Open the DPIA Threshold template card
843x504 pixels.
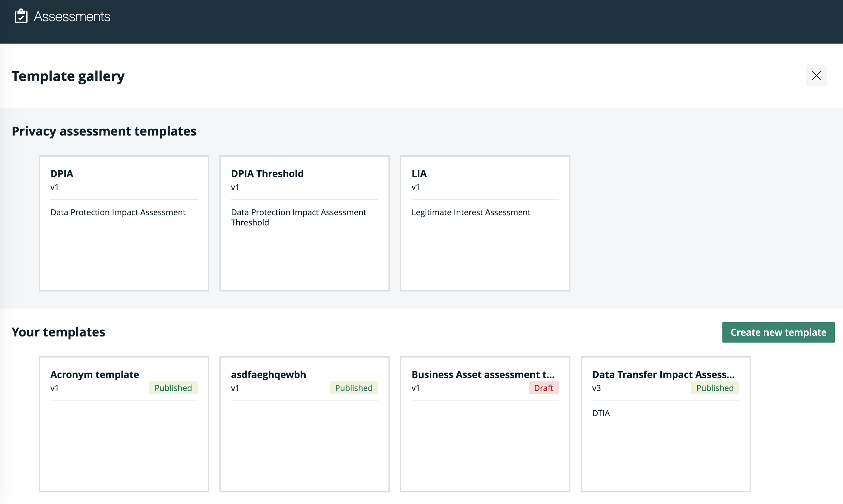pyautogui.click(x=304, y=245)
